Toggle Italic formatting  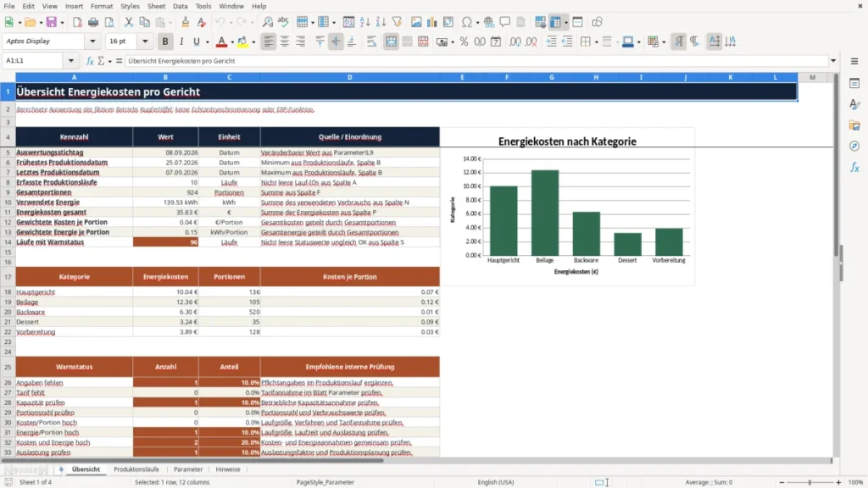[x=181, y=42]
